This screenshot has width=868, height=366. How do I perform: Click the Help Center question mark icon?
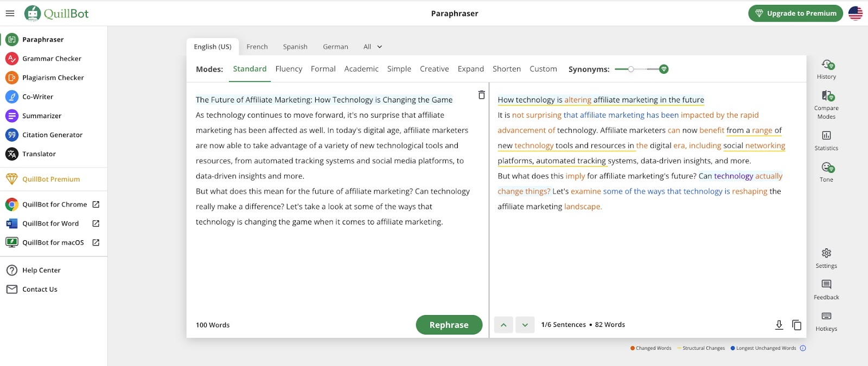pos(12,270)
